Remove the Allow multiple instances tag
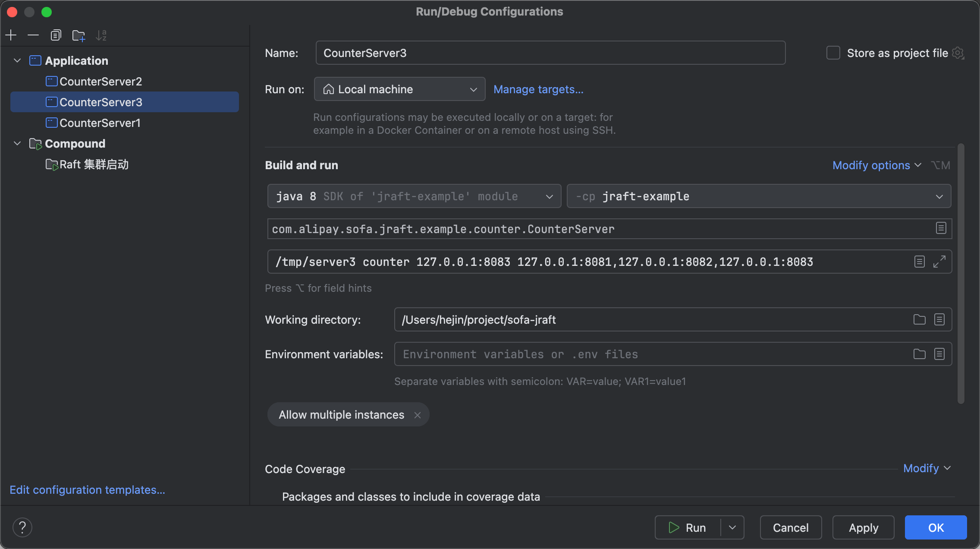980x549 pixels. 417,415
